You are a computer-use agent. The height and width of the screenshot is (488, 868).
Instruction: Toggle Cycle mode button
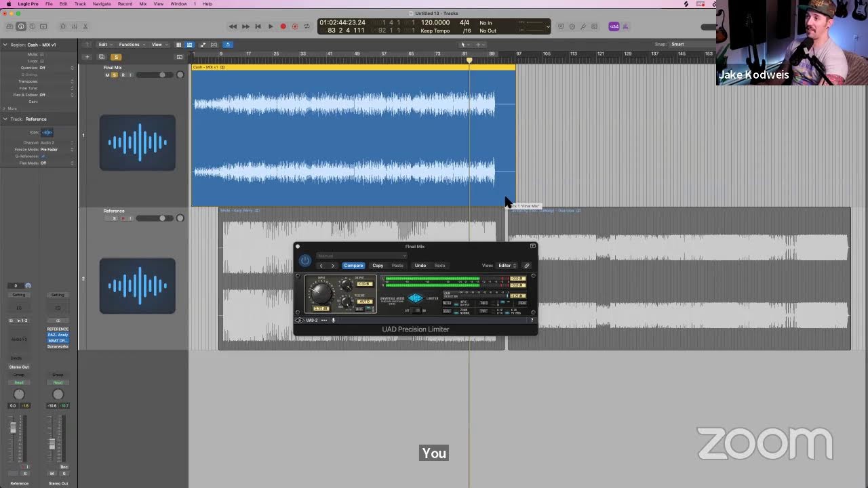[307, 26]
